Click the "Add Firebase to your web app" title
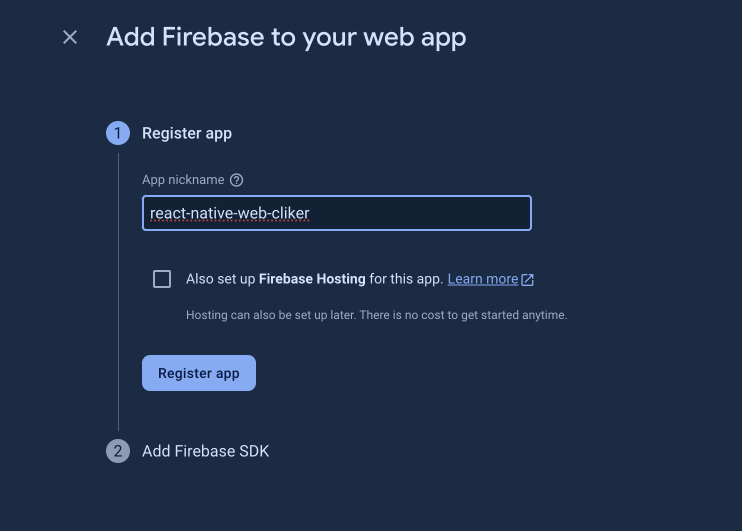 point(286,38)
